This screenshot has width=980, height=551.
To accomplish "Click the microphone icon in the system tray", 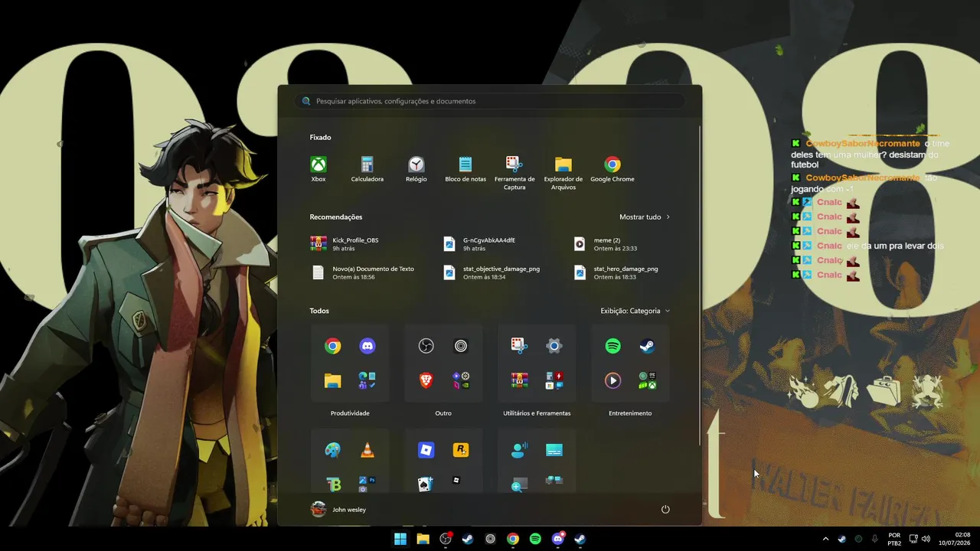I will tap(875, 539).
